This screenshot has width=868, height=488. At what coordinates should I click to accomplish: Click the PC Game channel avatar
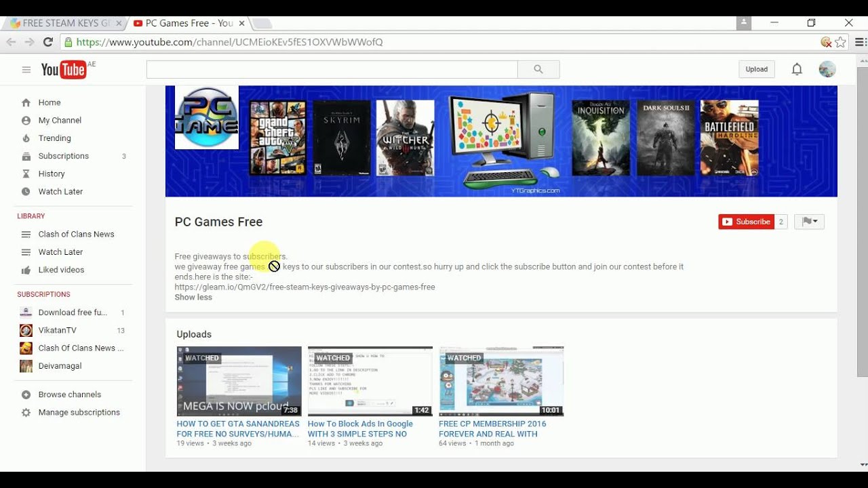(x=207, y=117)
